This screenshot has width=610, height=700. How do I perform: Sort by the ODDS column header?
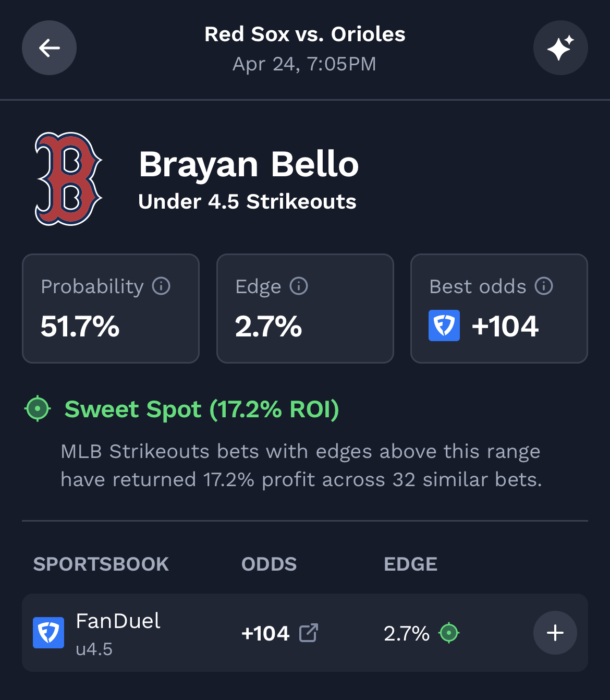[x=269, y=564]
